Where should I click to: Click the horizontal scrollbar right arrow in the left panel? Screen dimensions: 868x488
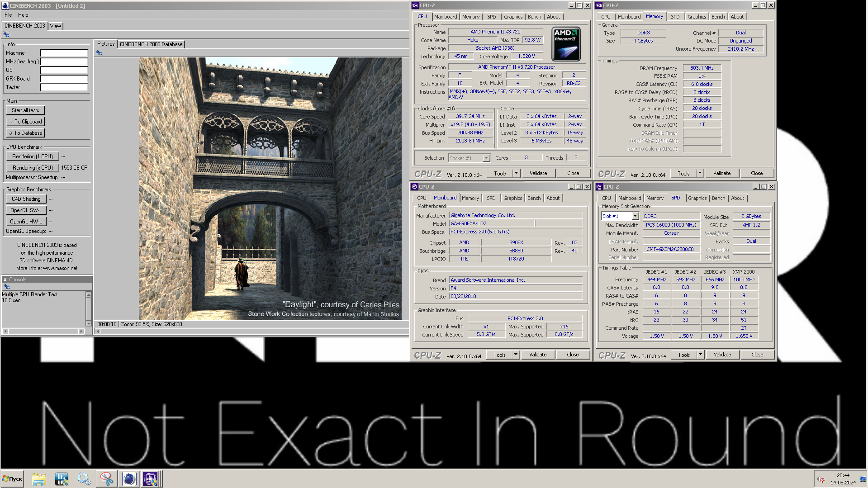tap(81, 332)
